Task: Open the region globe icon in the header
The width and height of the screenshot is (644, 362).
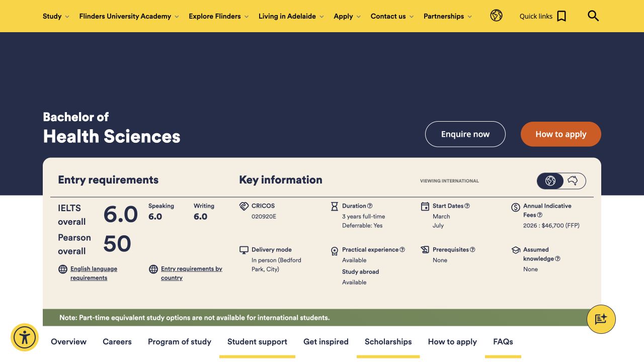Action: pyautogui.click(x=496, y=16)
